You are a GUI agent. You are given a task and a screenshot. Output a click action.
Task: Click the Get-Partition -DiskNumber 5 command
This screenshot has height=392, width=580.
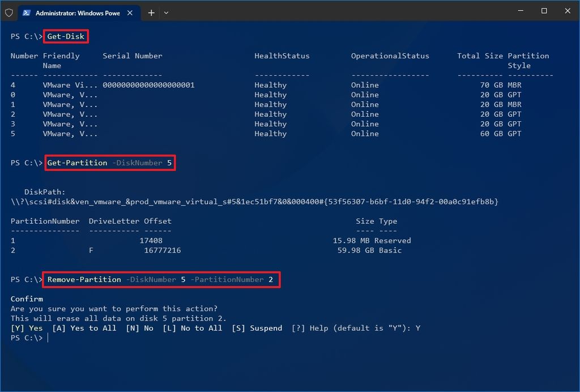click(x=109, y=163)
